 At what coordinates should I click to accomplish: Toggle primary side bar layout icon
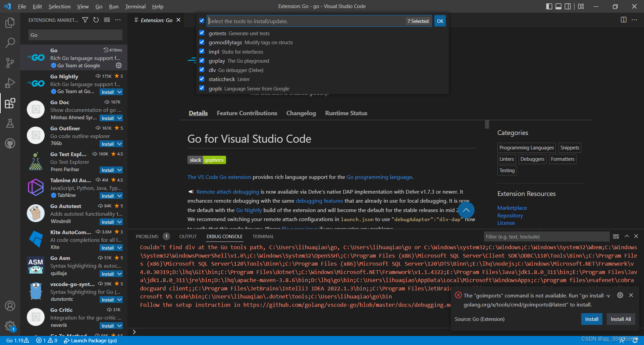click(549, 6)
